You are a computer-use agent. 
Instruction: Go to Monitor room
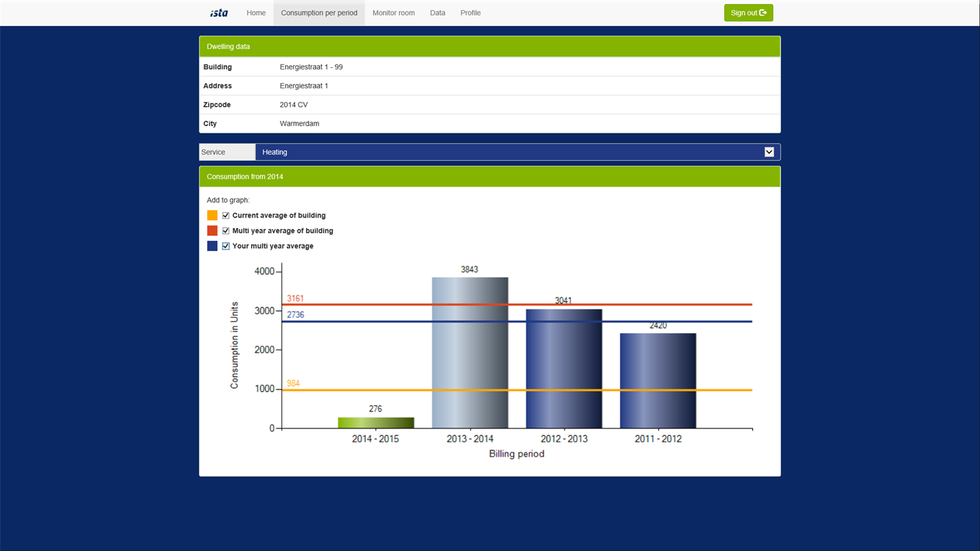click(393, 13)
